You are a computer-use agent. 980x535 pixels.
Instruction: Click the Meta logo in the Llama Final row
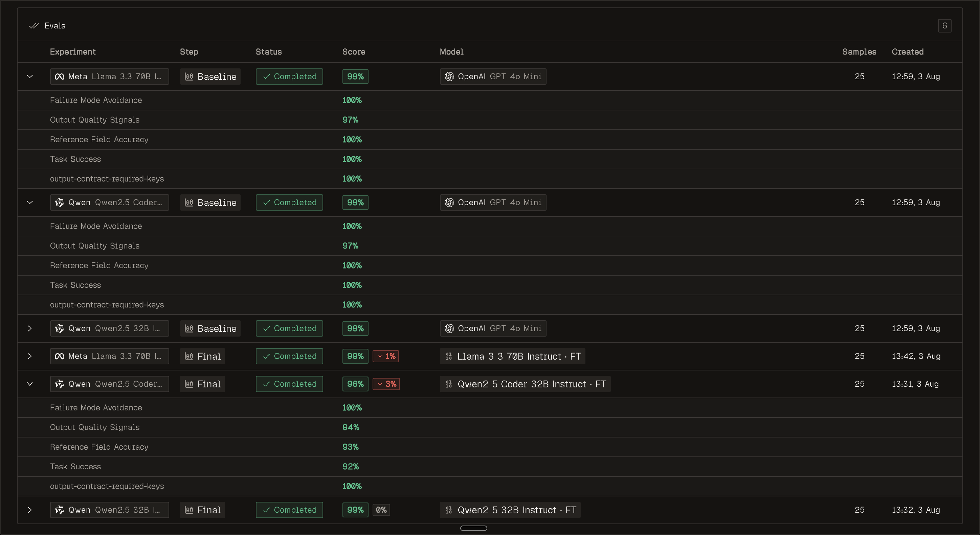tap(59, 357)
